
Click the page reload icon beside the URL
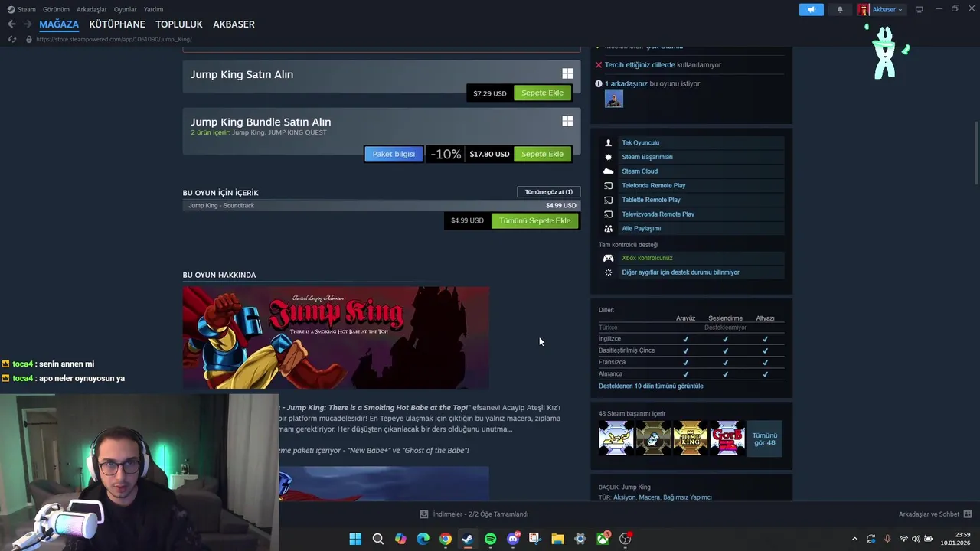[x=11, y=39]
